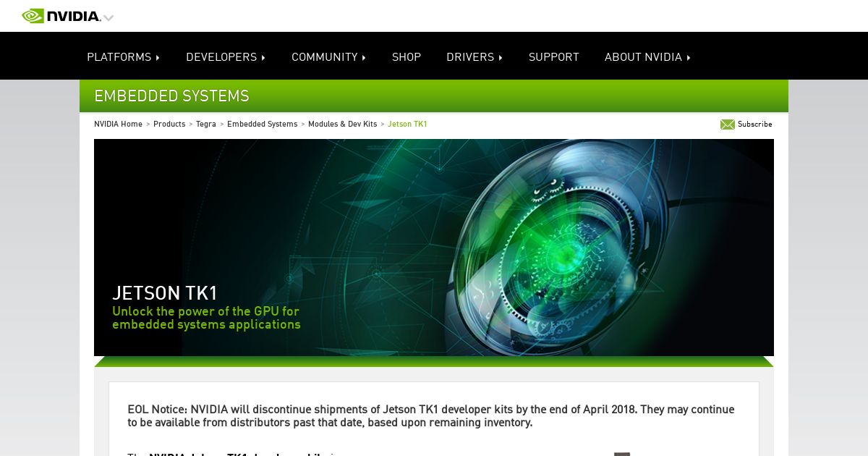
Task: Click the JETSON TK1 banner heading
Action: 165,293
